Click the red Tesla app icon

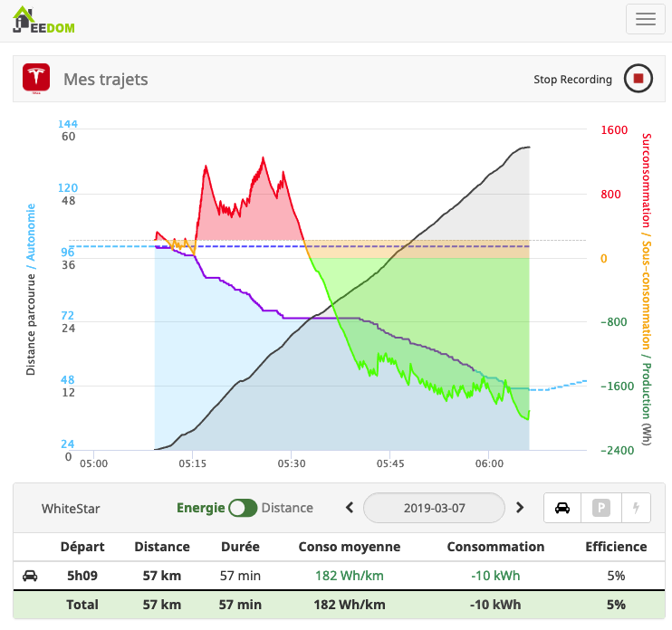pyautogui.click(x=36, y=79)
